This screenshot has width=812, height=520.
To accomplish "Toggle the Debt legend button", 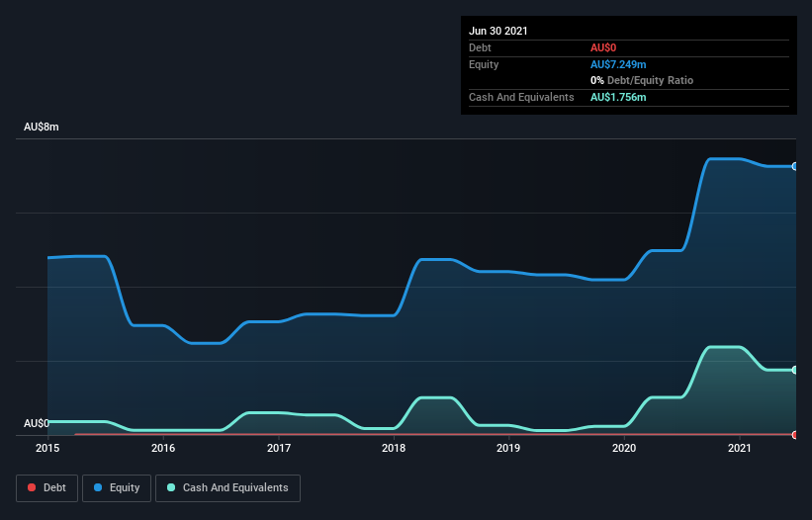I will pos(47,488).
